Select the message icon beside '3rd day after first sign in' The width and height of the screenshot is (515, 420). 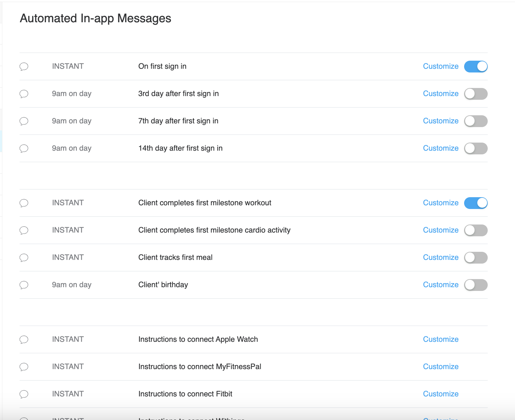[x=24, y=94]
